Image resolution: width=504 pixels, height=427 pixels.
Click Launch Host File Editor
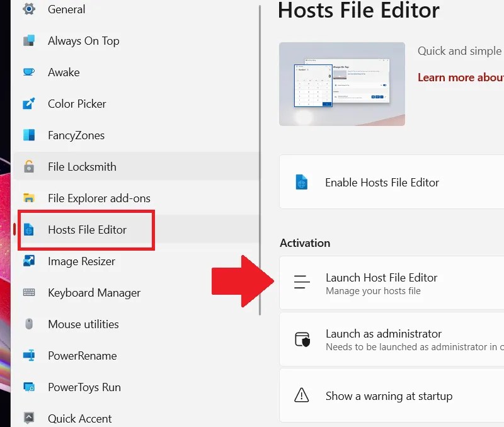pos(382,276)
